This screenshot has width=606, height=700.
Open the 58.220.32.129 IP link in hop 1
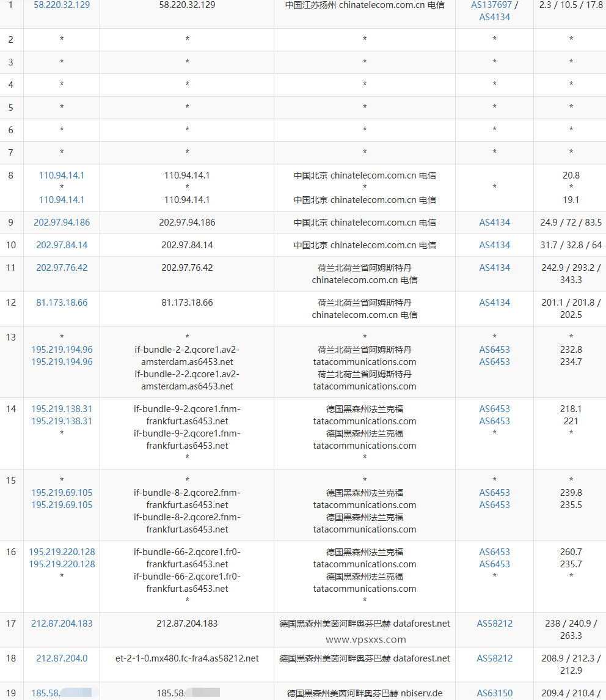[62, 5]
